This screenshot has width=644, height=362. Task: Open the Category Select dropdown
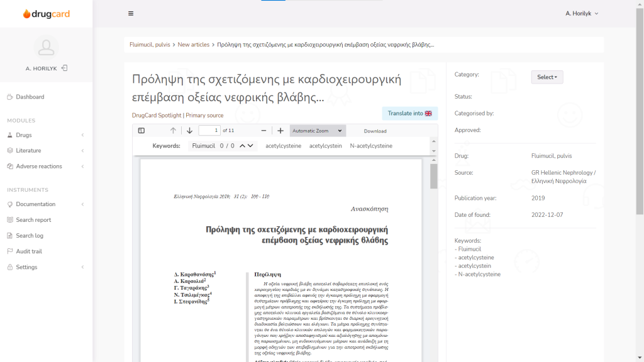pos(547,77)
